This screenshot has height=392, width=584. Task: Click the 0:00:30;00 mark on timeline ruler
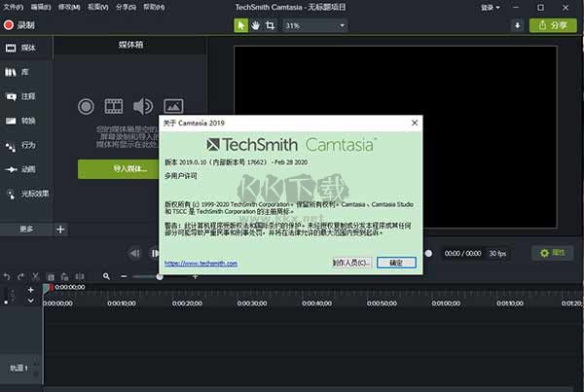(252, 303)
